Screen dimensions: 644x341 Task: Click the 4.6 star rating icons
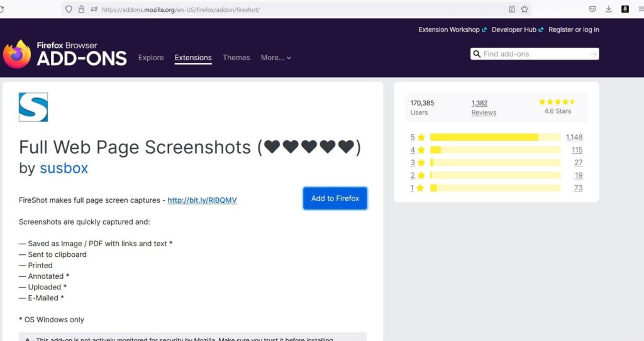pos(557,102)
